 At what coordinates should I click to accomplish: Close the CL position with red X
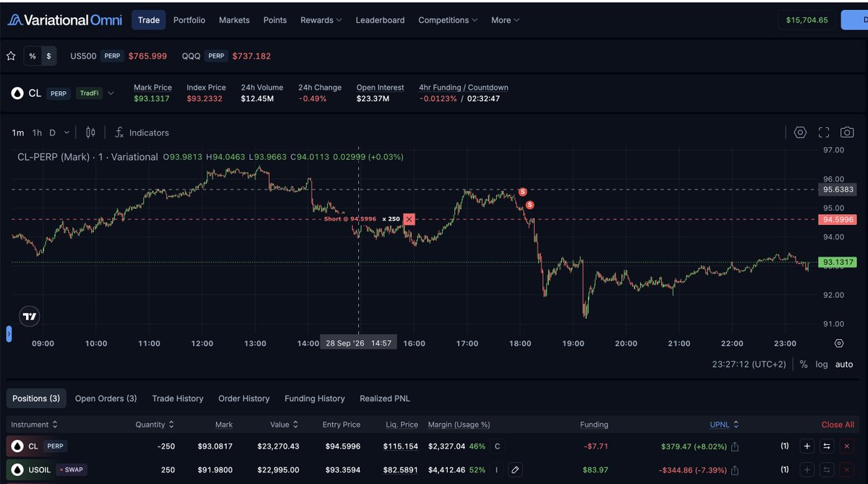(x=847, y=446)
